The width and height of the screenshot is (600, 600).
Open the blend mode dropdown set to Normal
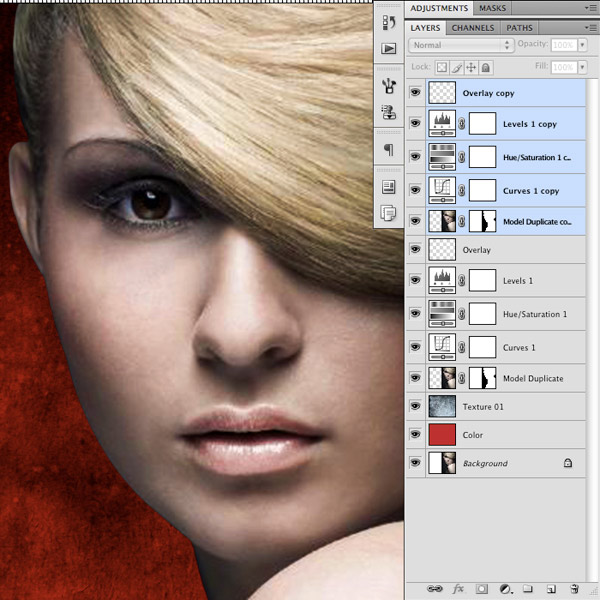[x=461, y=45]
